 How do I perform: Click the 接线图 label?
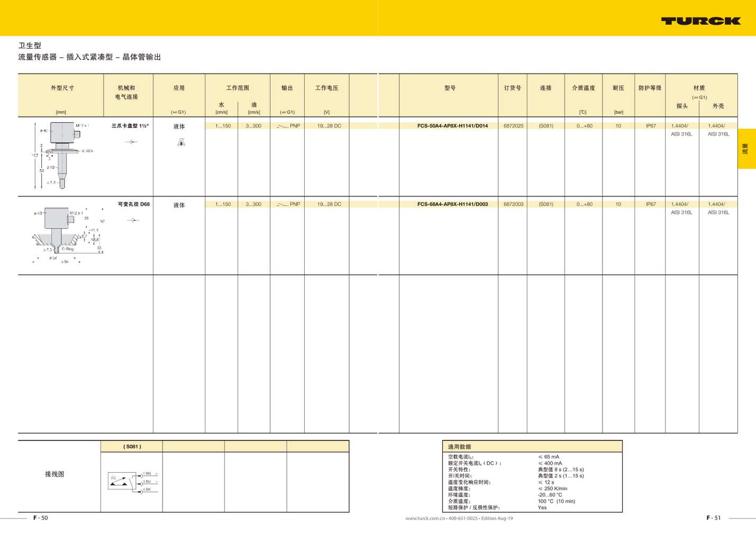[54, 474]
